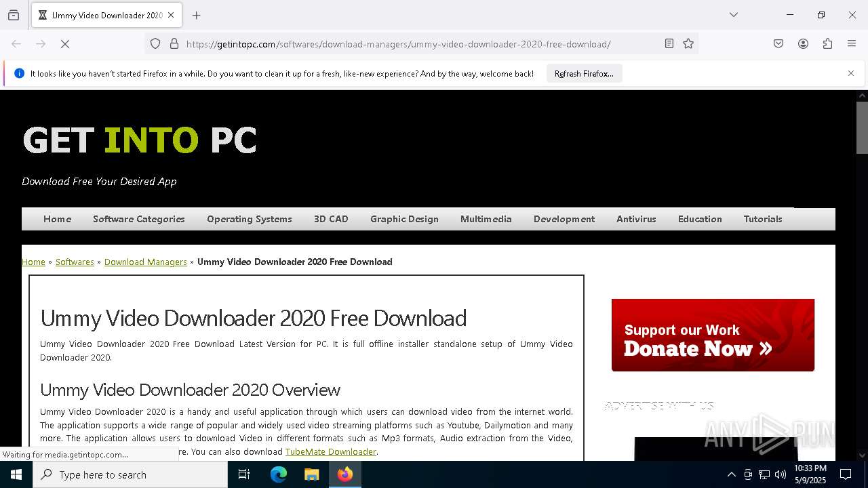The width and height of the screenshot is (868, 488).
Task: Select Development menu item
Action: click(564, 219)
